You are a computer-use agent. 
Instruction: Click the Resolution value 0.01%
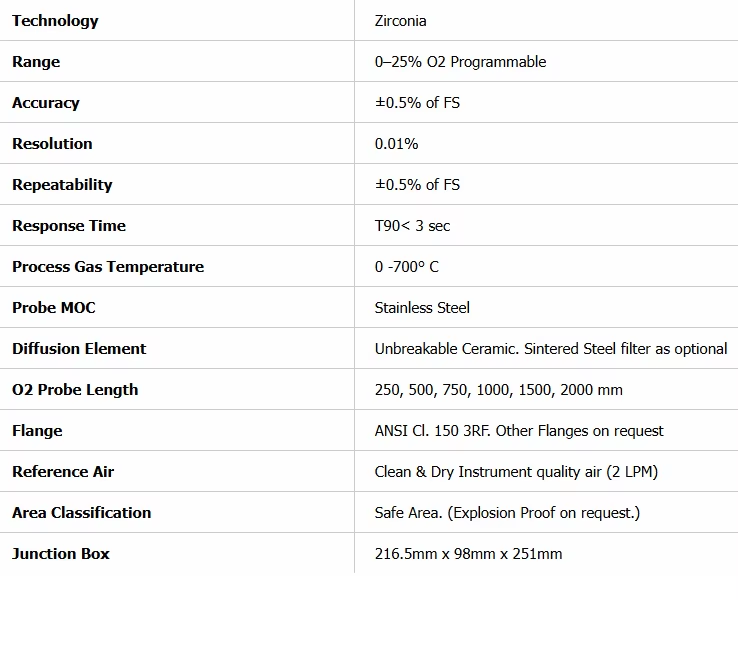point(396,144)
